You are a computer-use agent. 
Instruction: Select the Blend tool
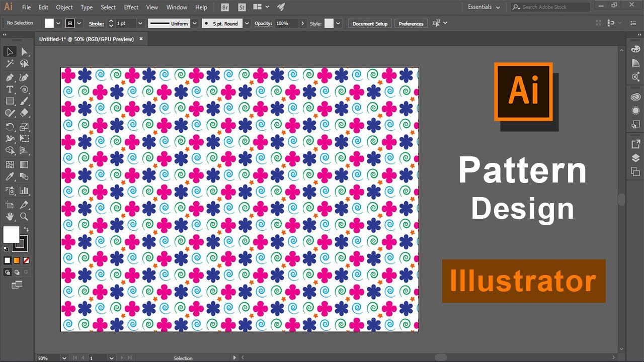point(24,176)
